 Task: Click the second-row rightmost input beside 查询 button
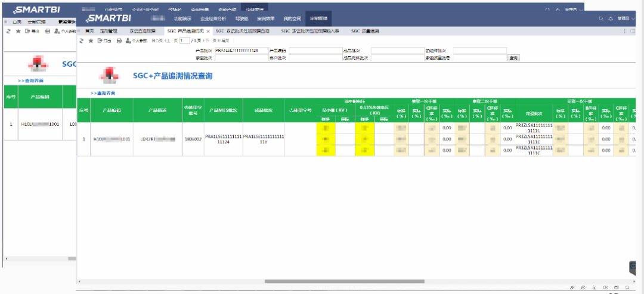pyautogui.click(x=479, y=58)
